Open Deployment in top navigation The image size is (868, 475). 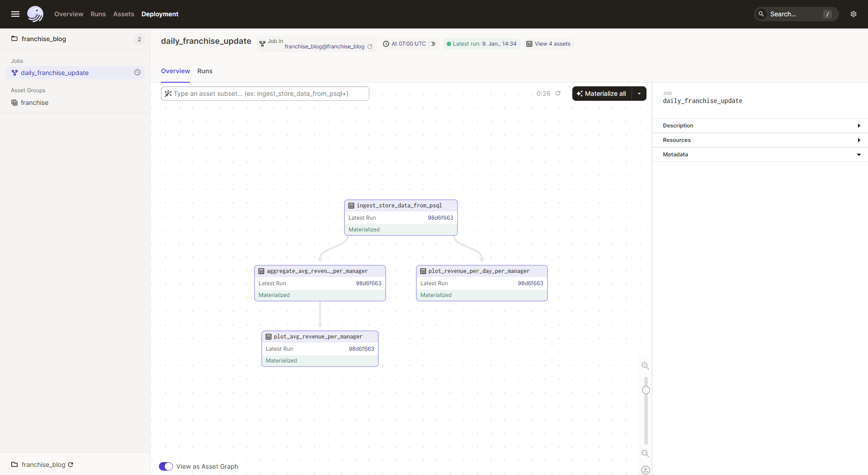[160, 14]
